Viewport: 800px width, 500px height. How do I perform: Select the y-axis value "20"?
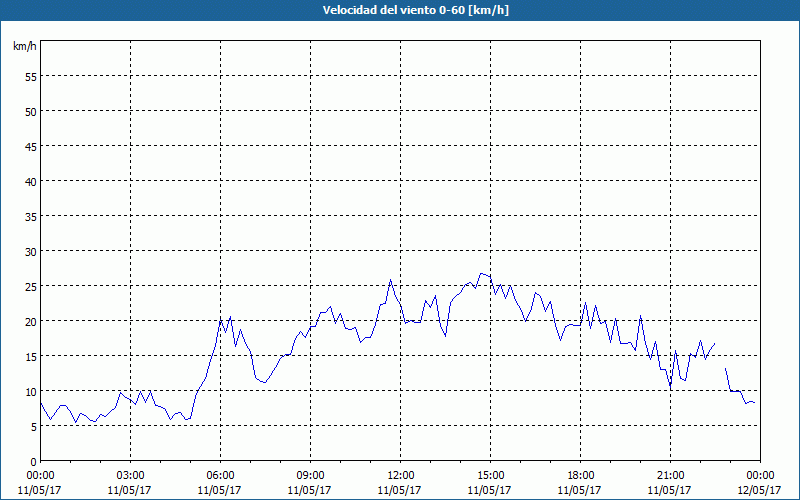pos(31,321)
